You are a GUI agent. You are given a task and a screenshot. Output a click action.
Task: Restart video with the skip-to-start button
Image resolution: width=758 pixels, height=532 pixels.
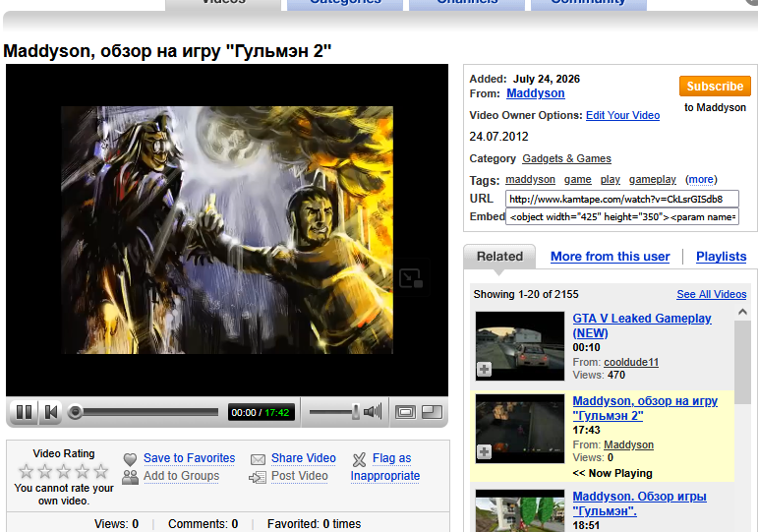(x=51, y=413)
